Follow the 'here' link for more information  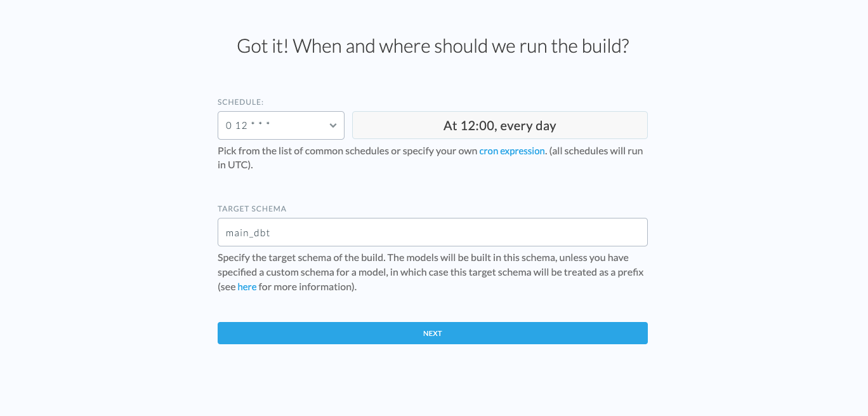pos(247,287)
